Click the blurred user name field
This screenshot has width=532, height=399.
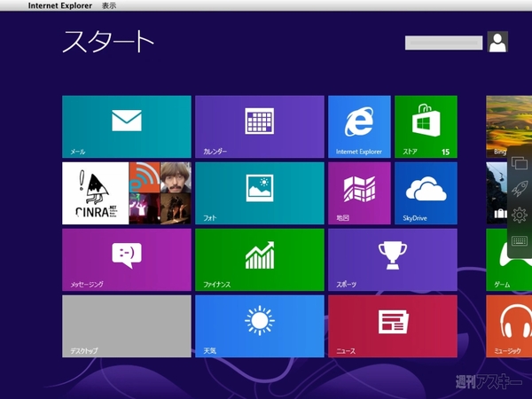coord(444,43)
